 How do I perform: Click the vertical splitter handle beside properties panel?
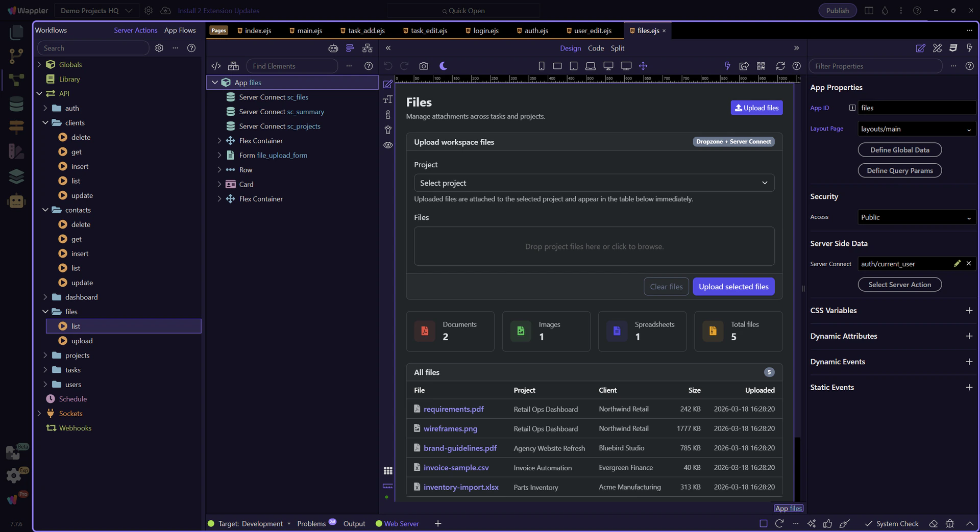click(803, 289)
